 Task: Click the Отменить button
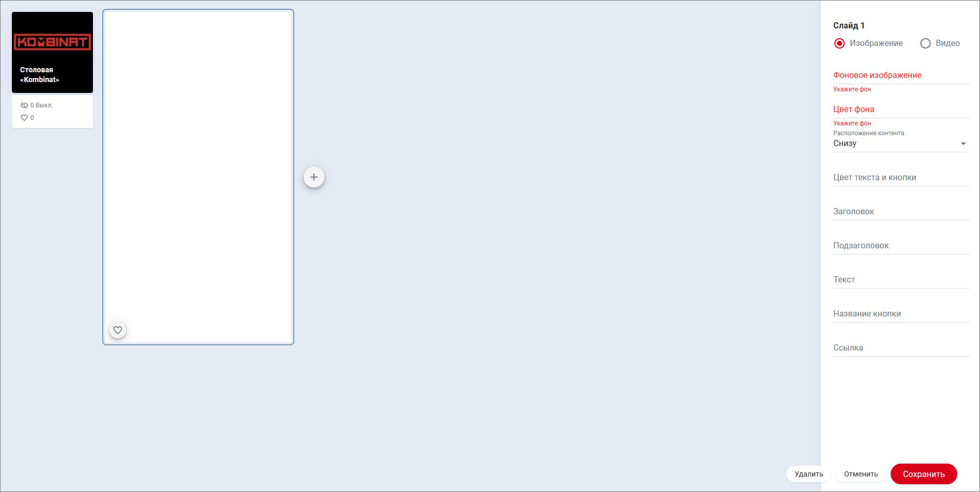(861, 474)
